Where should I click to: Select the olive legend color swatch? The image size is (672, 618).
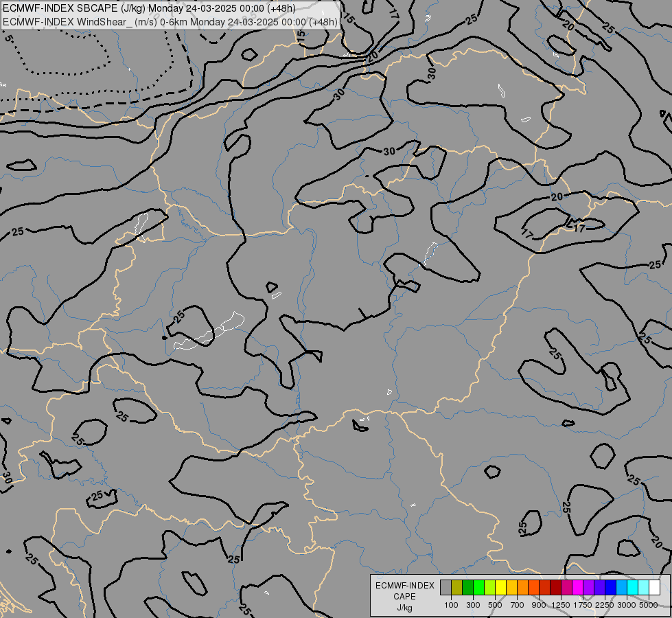coord(457,588)
